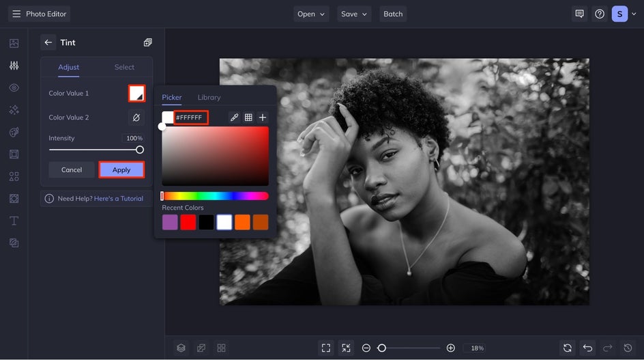Open the Here's a Tutorial link

click(119, 199)
